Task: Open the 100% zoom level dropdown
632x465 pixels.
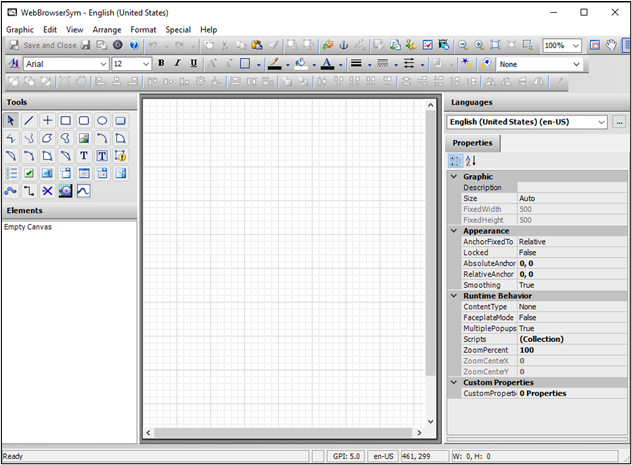Action: pos(576,46)
